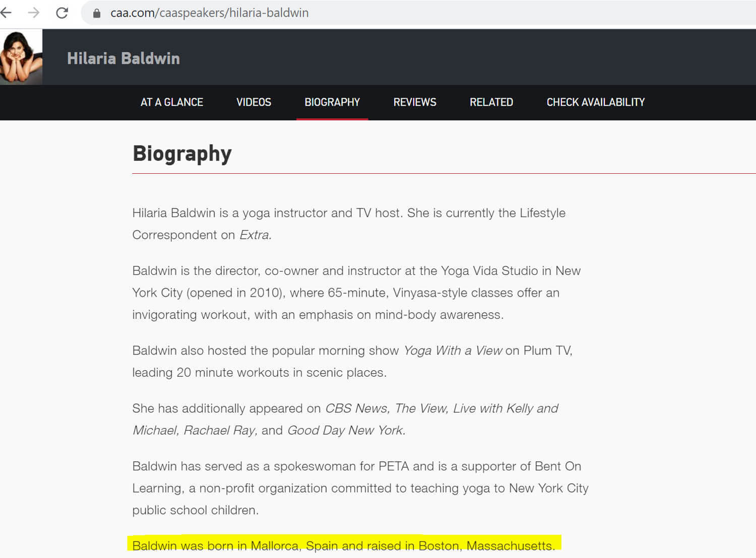Reload the current page

point(61,13)
